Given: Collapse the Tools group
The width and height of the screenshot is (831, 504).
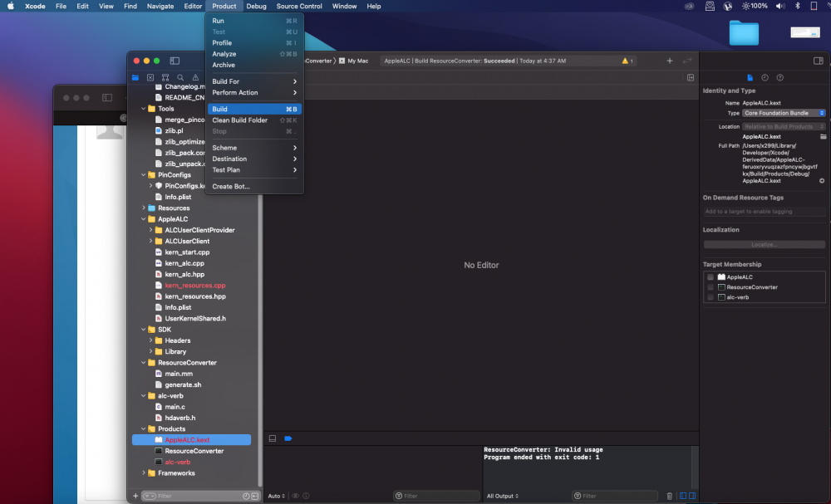Looking at the screenshot, I should (144, 109).
